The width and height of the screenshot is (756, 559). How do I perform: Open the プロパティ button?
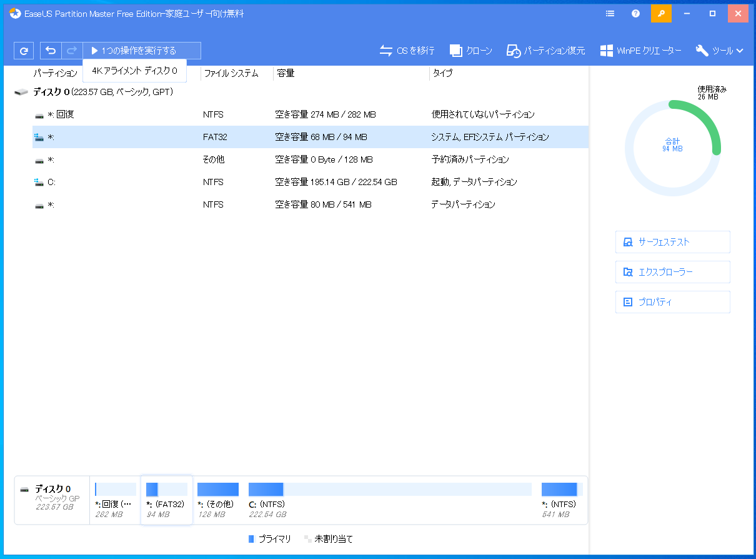672,302
